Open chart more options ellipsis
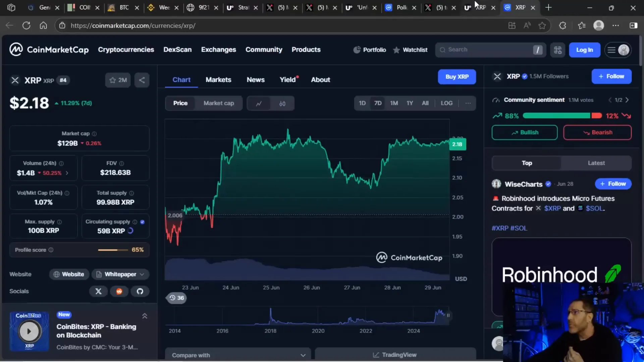 click(468, 103)
